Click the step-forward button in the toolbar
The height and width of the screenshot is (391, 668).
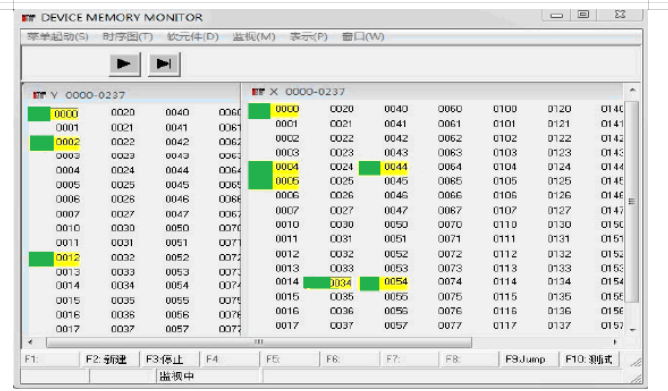pyautogui.click(x=164, y=64)
